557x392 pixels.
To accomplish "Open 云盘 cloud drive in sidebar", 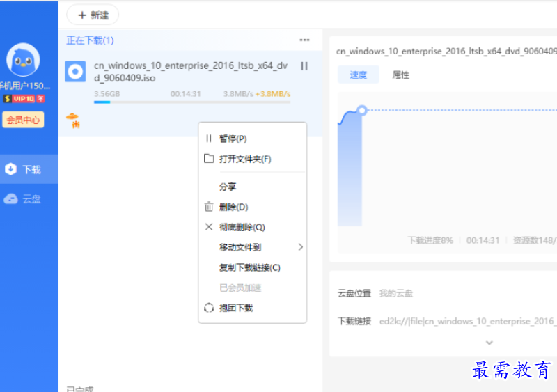I will (29, 198).
